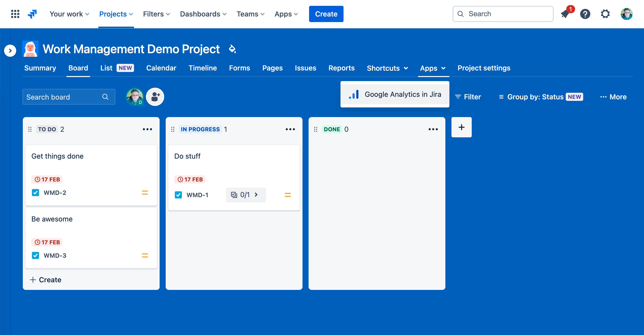Click the WMD-3 issue type checkbox
Image resolution: width=644 pixels, height=335 pixels.
coord(35,255)
